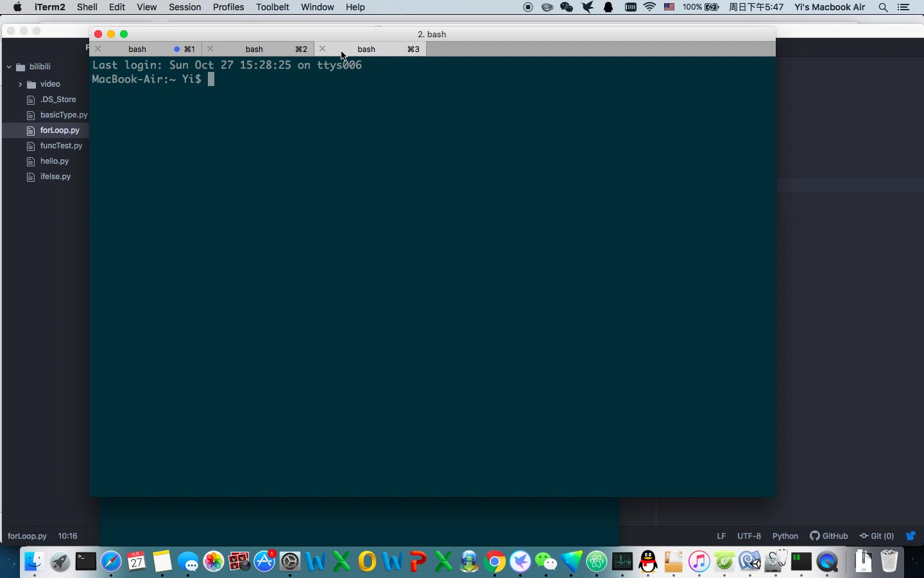Switch to second bash tab ⌘2

[259, 49]
